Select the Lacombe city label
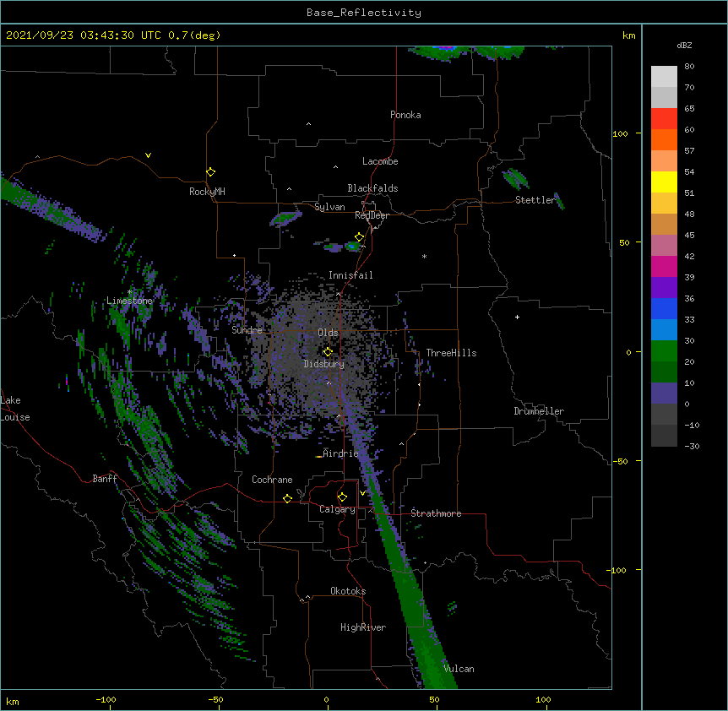Viewport: 728px width, 711px height. click(x=380, y=161)
